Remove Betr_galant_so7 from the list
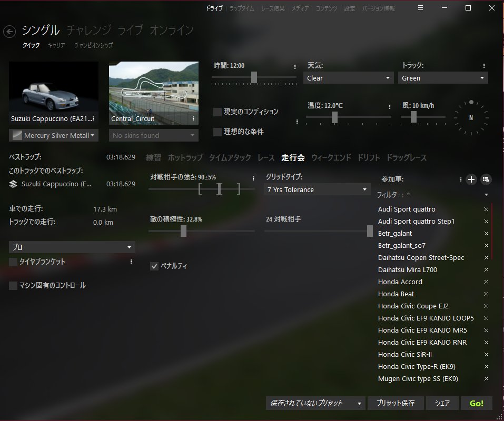This screenshot has width=504, height=421. point(486,246)
